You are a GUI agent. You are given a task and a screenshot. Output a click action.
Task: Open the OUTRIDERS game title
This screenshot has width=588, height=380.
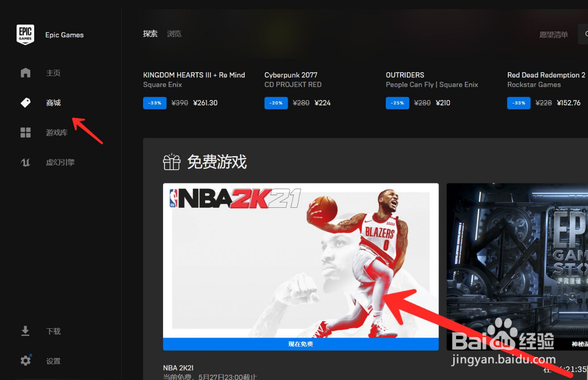pos(405,75)
